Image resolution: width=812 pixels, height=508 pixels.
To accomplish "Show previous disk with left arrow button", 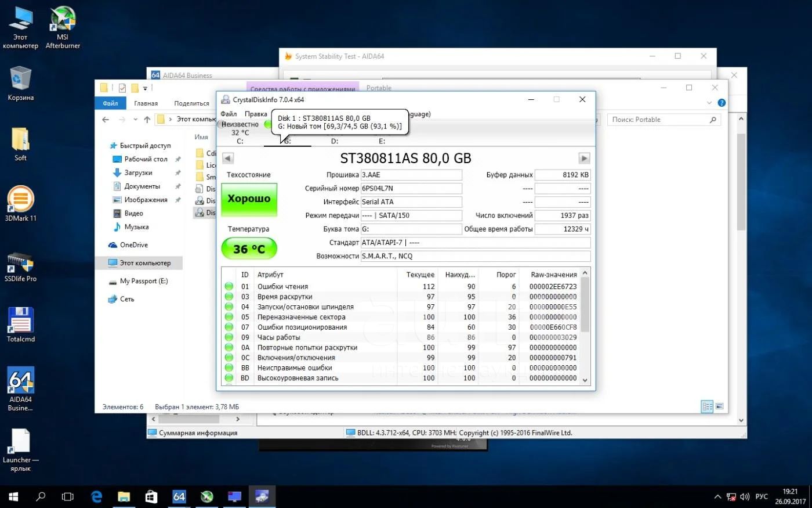I will (x=228, y=158).
